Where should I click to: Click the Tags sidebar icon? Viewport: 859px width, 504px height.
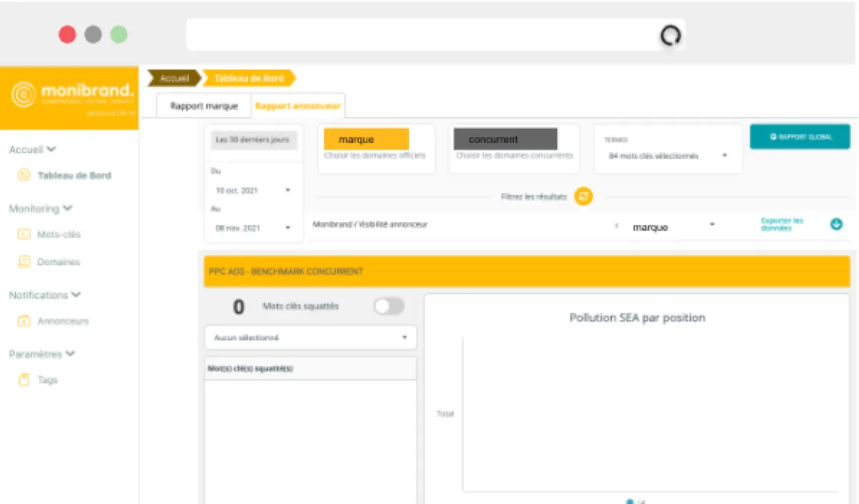coord(24,380)
